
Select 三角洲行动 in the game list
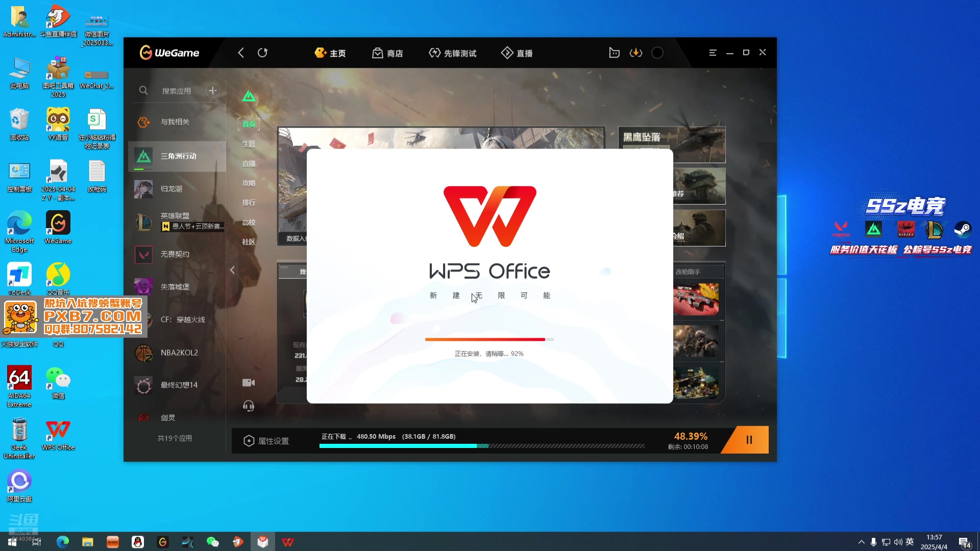coord(177,156)
